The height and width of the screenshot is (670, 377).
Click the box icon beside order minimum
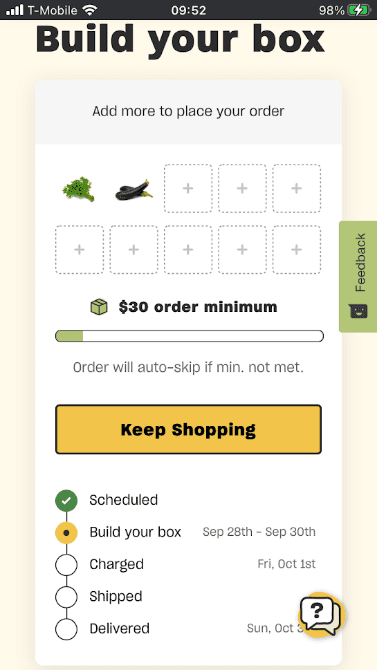point(99,307)
